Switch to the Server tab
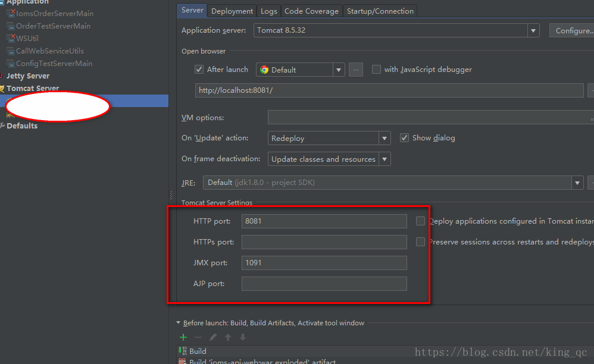This screenshot has height=364, width=594. click(x=192, y=11)
